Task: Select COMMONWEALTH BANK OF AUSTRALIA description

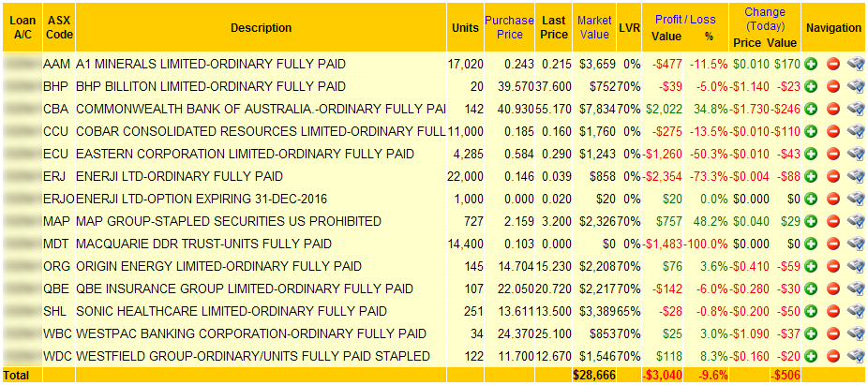Action: pos(261,109)
